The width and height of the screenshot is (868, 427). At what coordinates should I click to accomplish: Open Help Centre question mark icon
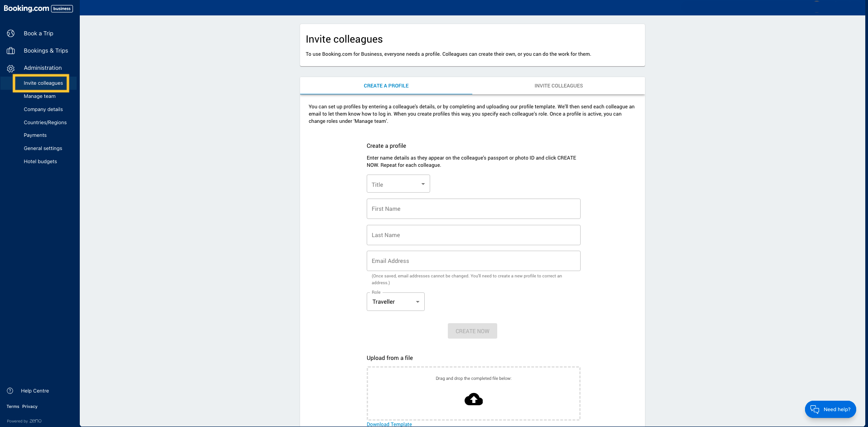(10, 391)
